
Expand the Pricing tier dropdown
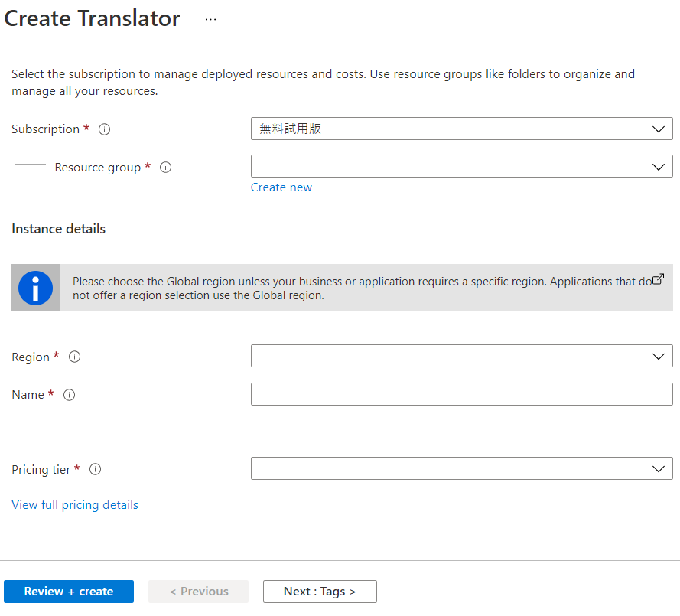[x=461, y=468]
